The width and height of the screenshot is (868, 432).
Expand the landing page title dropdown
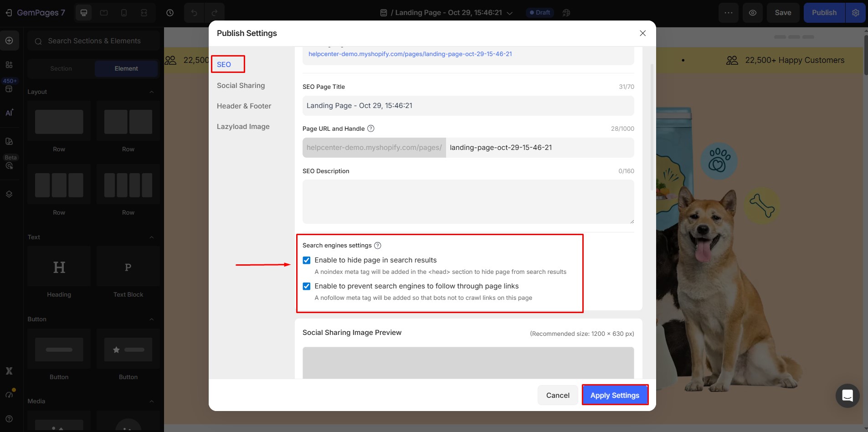(510, 13)
